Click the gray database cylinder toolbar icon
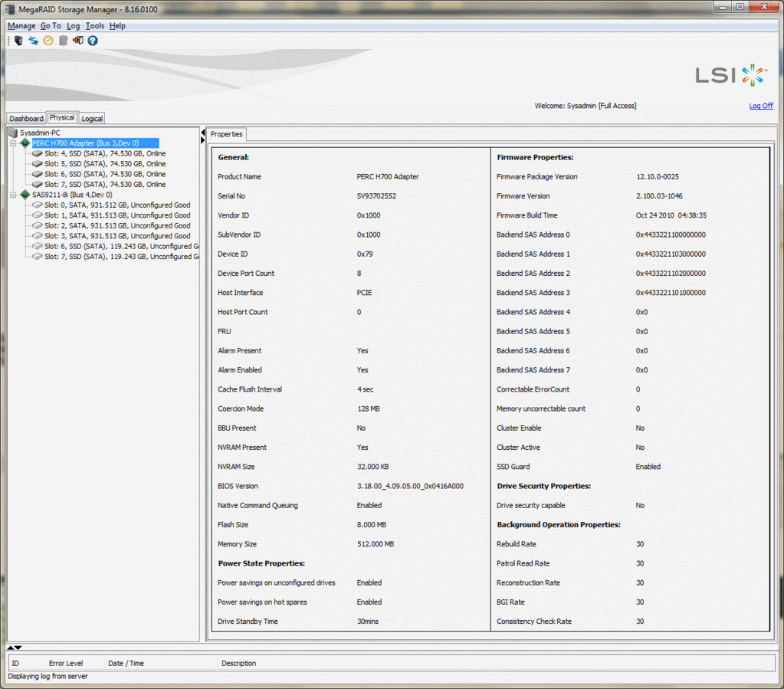The width and height of the screenshot is (784, 689). [x=63, y=41]
